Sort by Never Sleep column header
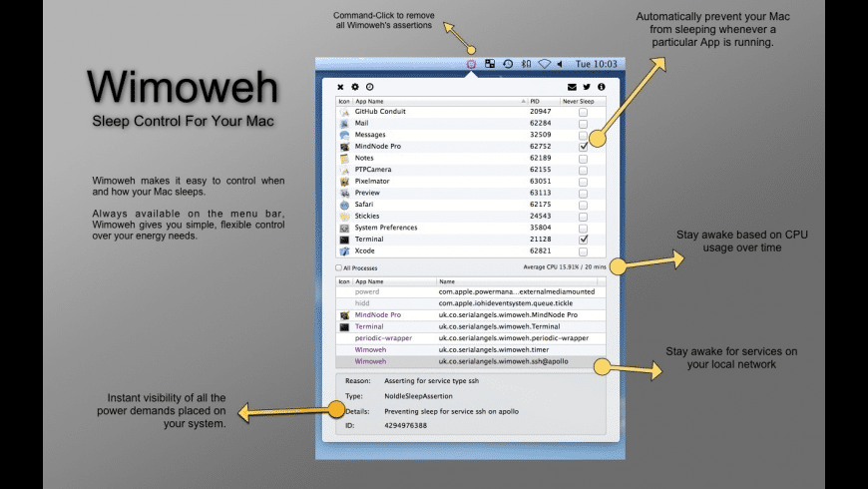Screen dimensions: 868x489 coord(582,102)
